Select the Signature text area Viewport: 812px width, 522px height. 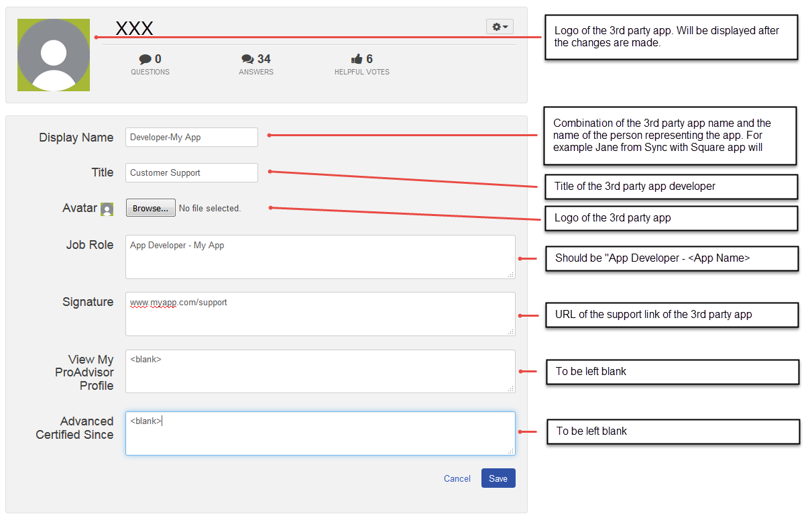(x=320, y=313)
